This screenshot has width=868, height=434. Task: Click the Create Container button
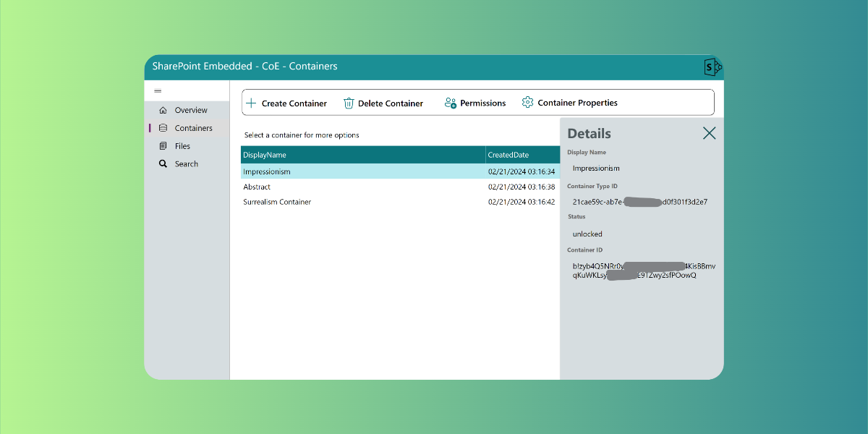(287, 103)
